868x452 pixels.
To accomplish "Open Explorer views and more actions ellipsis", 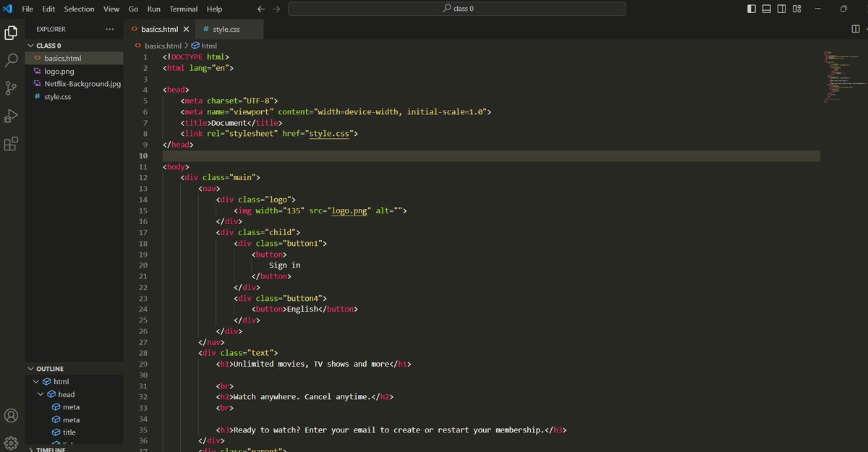I will tap(110, 29).
